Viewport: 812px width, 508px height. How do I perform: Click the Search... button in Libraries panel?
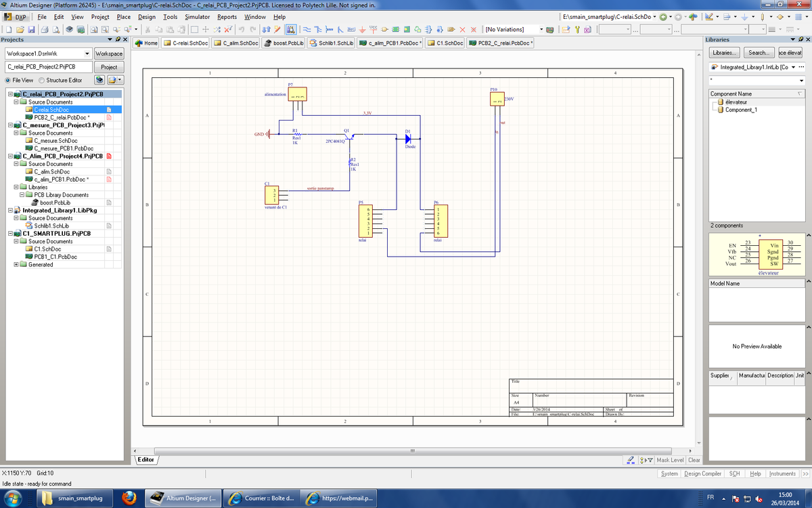pos(758,53)
